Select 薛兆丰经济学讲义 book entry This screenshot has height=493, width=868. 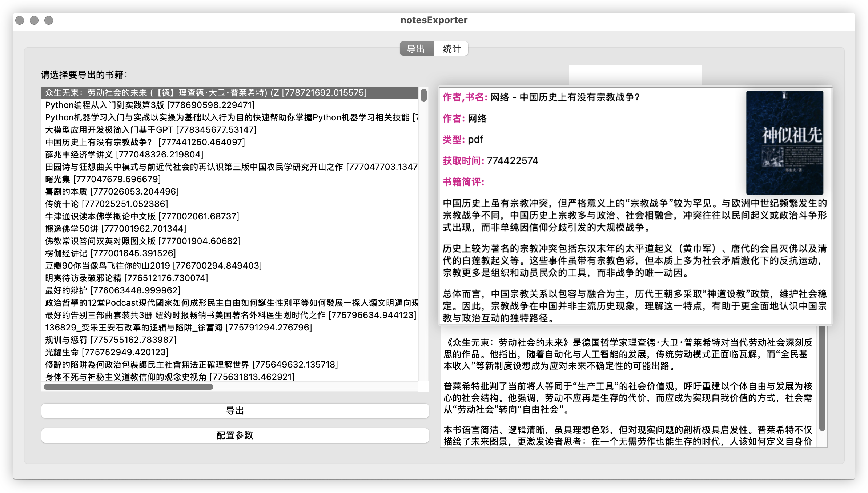pos(124,155)
